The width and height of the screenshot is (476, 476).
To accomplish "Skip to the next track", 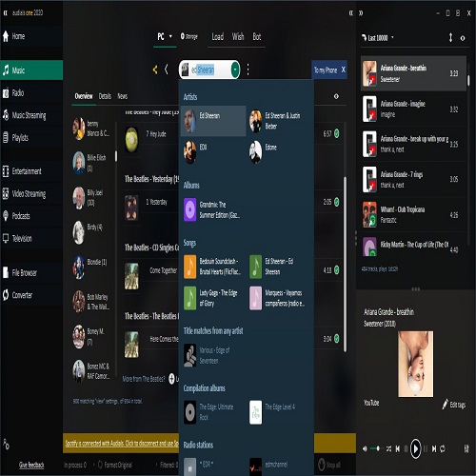I will [434, 448].
